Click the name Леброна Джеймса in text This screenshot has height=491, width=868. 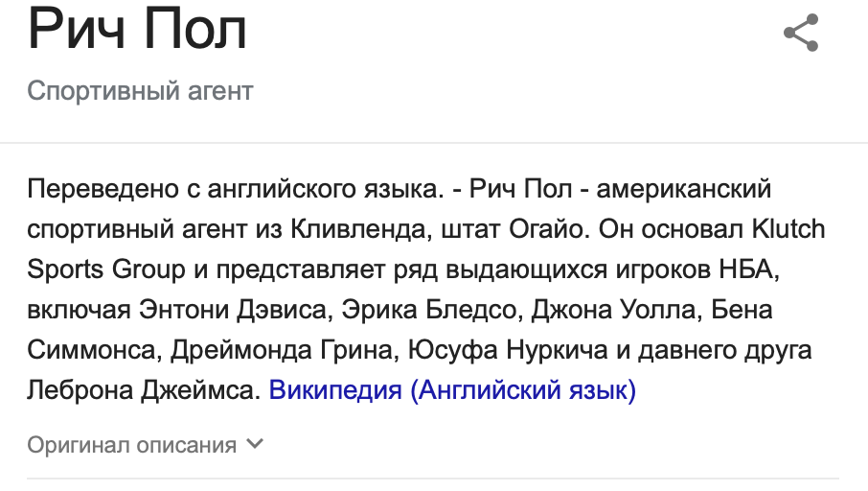[144, 390]
